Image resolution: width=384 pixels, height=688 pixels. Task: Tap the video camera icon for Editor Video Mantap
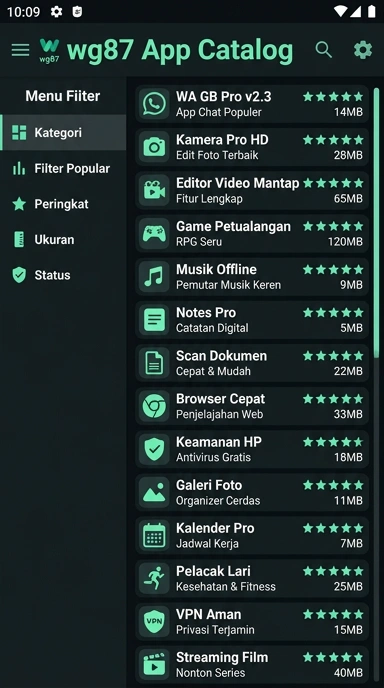(154, 190)
